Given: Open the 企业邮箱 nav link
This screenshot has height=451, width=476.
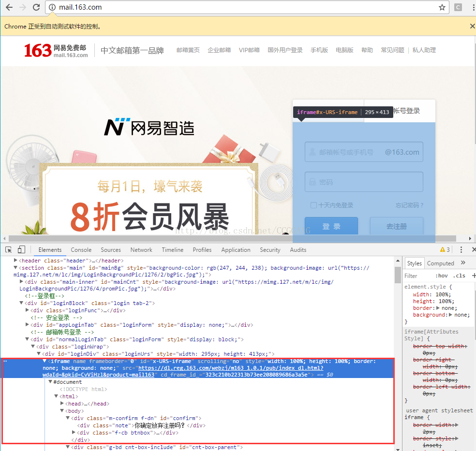Looking at the screenshot, I should (x=219, y=50).
